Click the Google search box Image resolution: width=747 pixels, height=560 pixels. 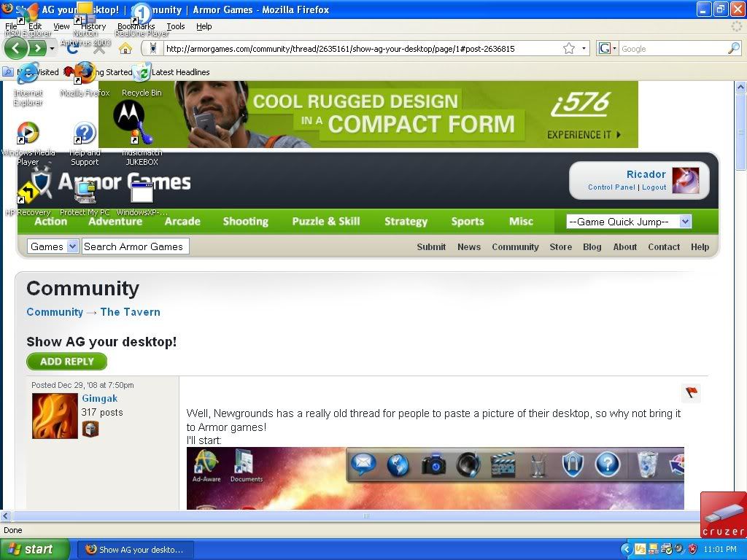pyautogui.click(x=673, y=49)
